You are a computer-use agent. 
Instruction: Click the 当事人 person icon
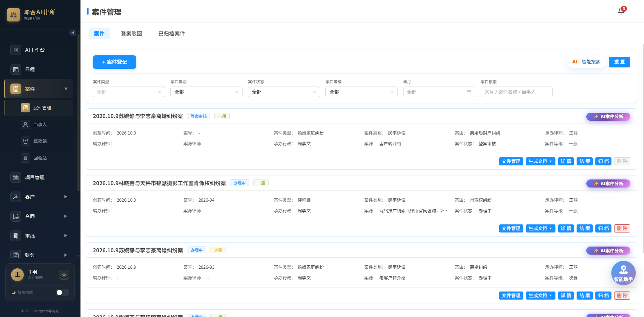25,124
